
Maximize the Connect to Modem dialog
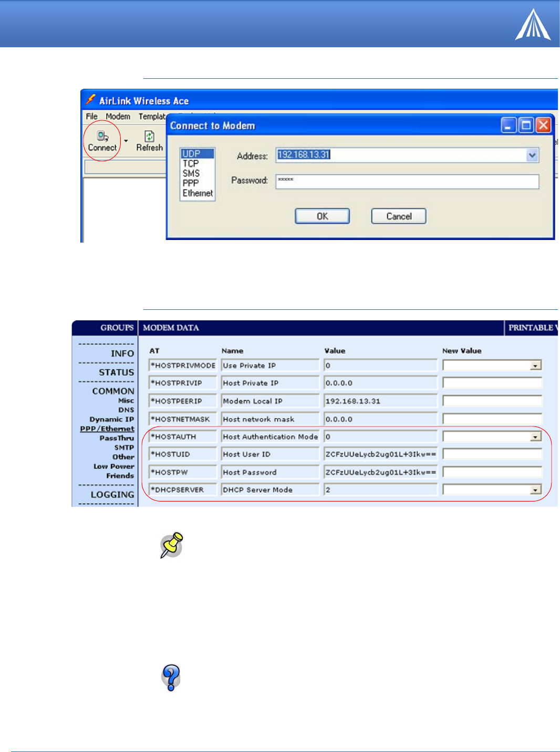526,126
